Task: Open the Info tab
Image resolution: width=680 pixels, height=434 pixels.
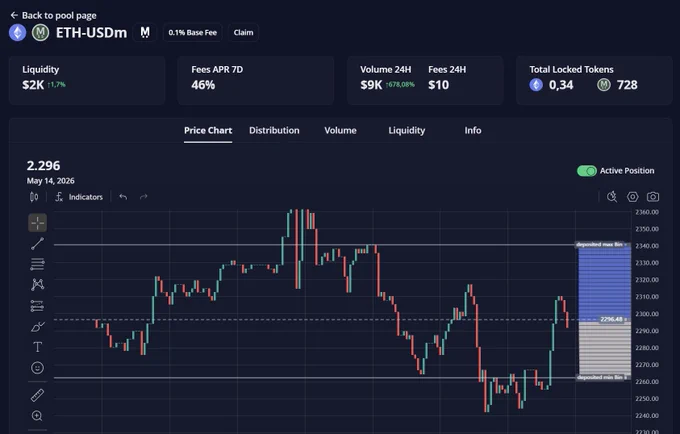Action: 473,131
